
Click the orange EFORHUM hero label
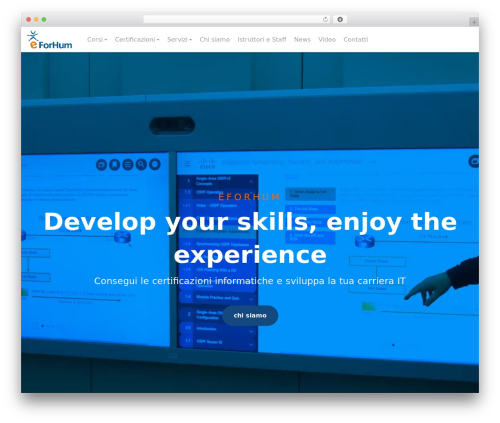tap(249, 197)
